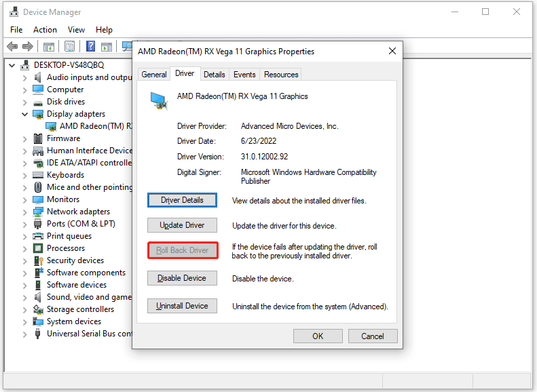Close the AMD Radeon Properties dialog
Viewport: 537px width, 392px height.
(392, 52)
